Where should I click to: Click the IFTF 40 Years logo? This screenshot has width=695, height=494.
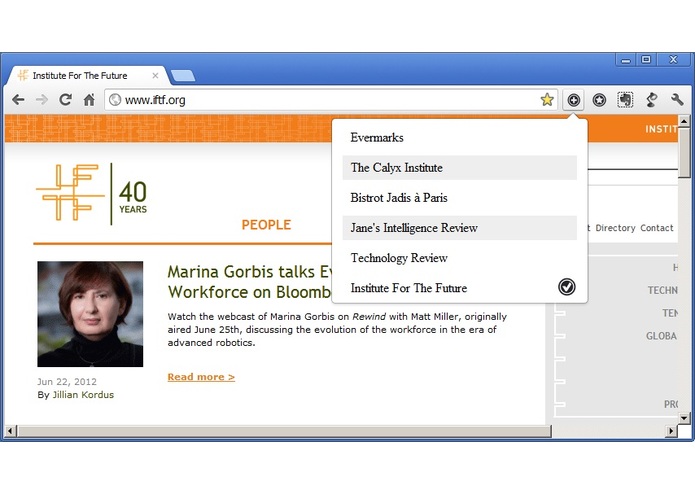(91, 194)
